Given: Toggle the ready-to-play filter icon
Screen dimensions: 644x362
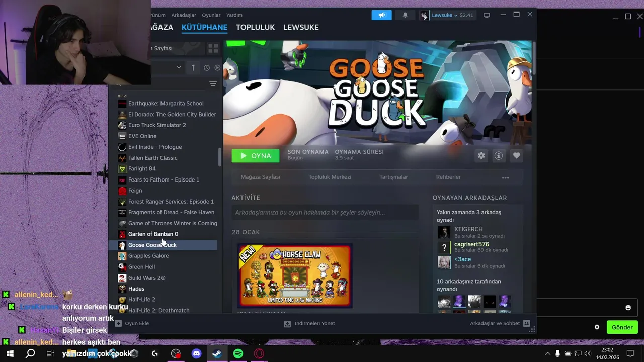Looking at the screenshot, I should click(x=217, y=67).
